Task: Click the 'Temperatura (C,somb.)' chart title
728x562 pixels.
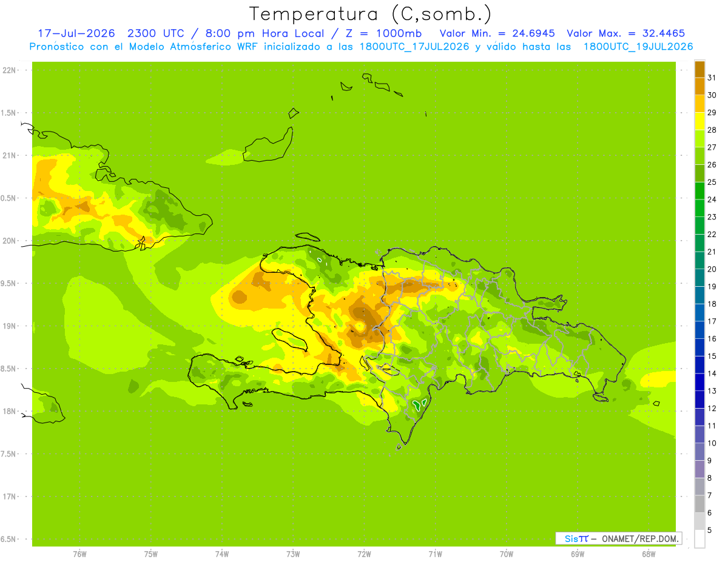Action: point(370,14)
